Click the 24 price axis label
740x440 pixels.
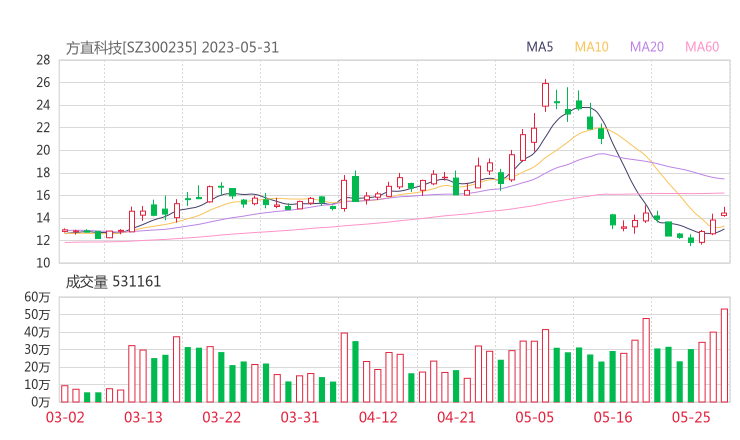coord(43,105)
